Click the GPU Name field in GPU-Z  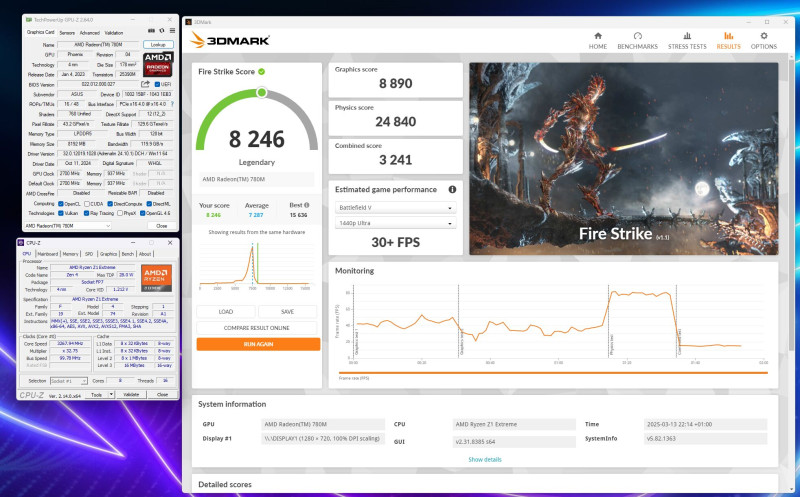(x=98, y=45)
